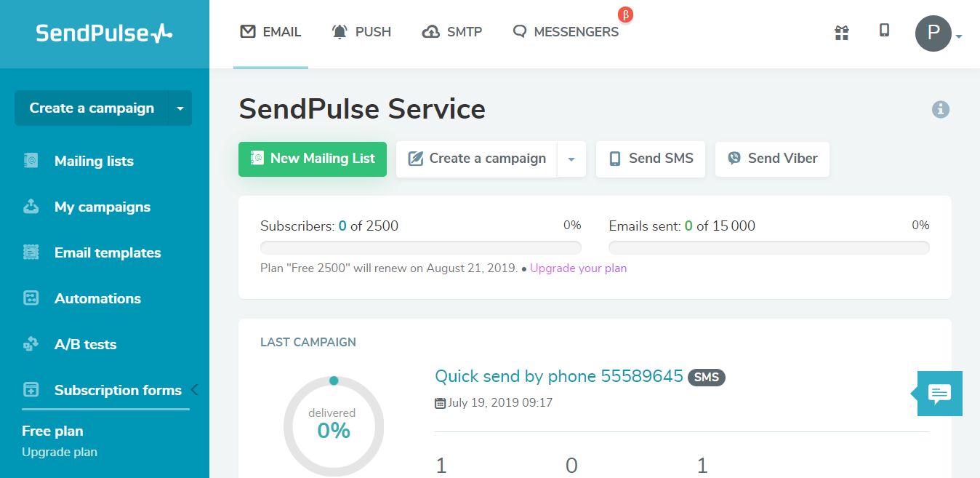Switch to the SMTP tab

pos(452,32)
